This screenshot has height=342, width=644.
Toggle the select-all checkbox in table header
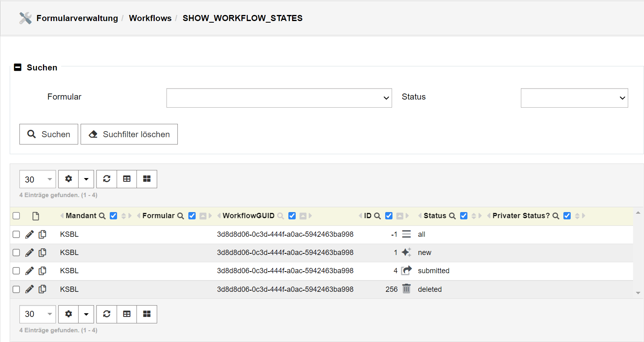click(x=16, y=216)
